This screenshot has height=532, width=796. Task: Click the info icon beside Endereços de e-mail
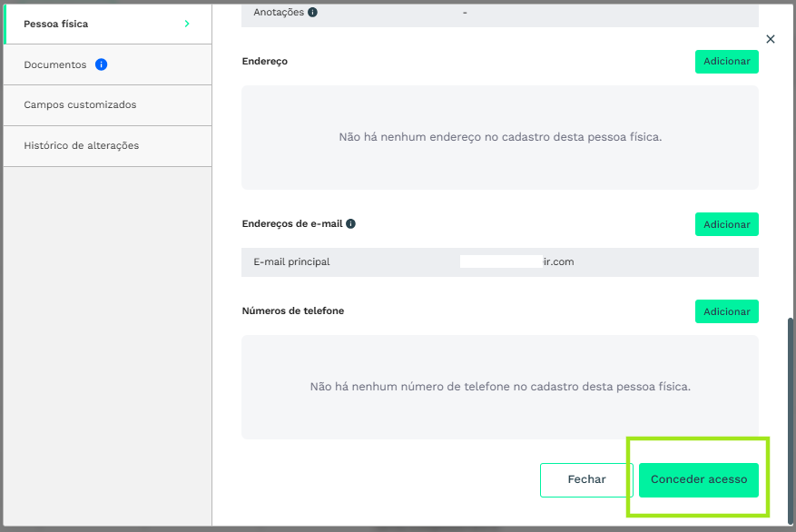[350, 223]
